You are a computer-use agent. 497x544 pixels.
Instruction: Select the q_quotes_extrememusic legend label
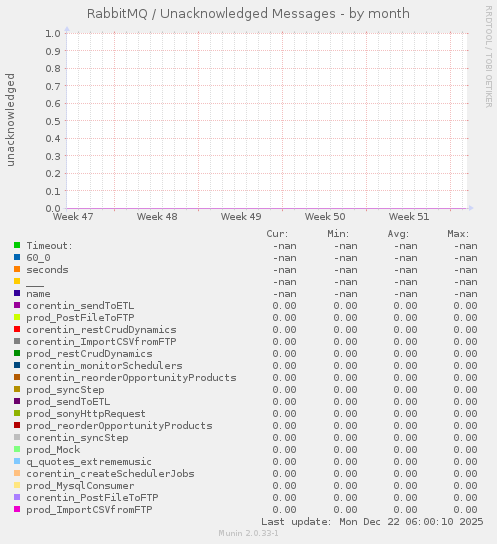[x=89, y=462]
